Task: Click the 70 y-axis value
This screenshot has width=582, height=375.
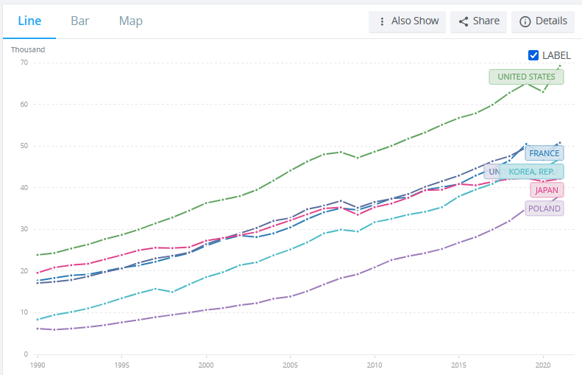Action: point(24,63)
